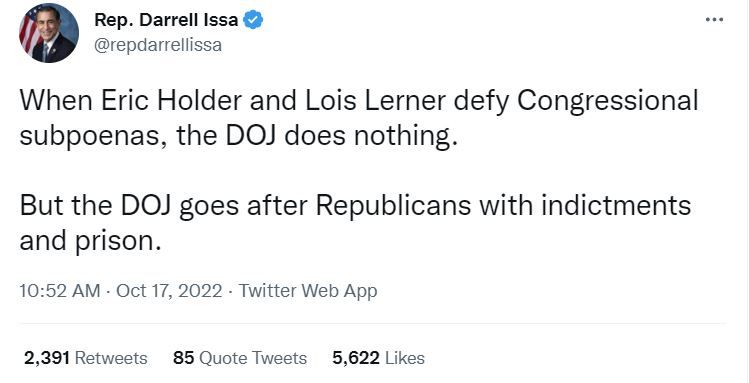749x383 pixels.
Task: Click the word Congressional in the tweet
Action: point(608,102)
